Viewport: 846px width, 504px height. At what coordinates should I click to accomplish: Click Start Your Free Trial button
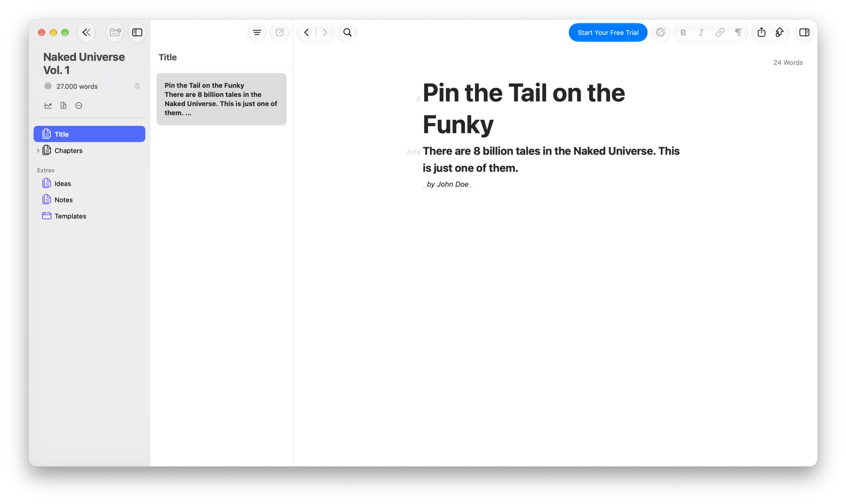tap(608, 32)
